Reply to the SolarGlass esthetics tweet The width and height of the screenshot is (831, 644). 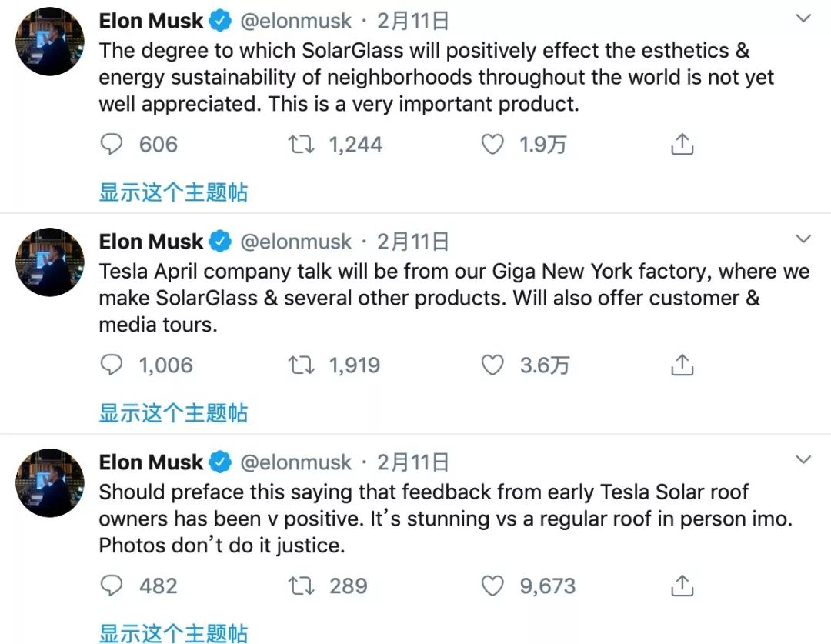pyautogui.click(x=112, y=145)
